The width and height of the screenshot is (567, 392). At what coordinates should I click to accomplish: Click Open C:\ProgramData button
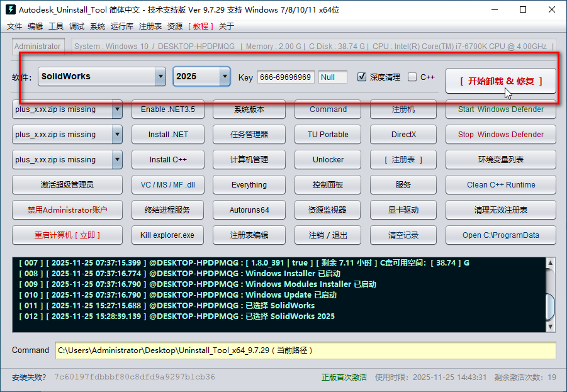(501, 235)
